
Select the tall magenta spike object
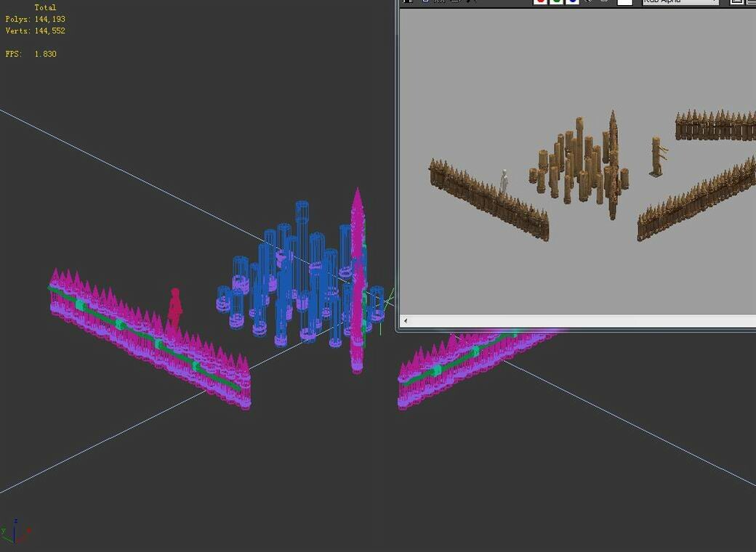coord(357,280)
